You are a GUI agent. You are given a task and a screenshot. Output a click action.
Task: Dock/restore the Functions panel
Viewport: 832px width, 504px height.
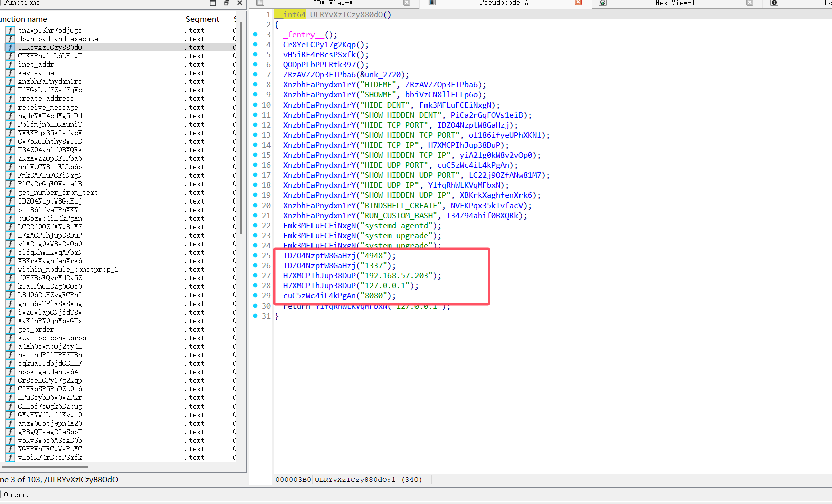coord(227,3)
